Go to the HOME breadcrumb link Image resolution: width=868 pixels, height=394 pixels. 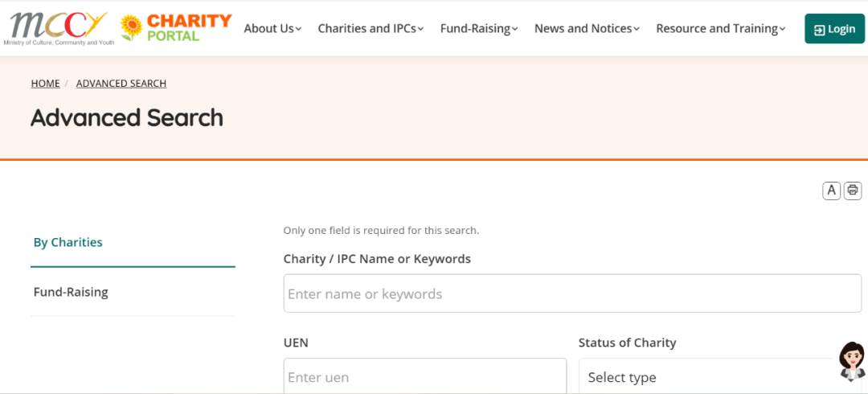[x=45, y=84]
